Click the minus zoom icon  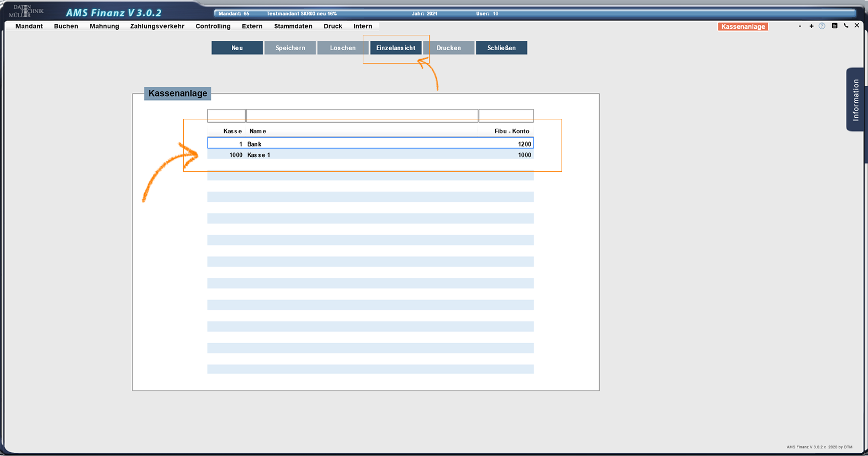pyautogui.click(x=800, y=26)
